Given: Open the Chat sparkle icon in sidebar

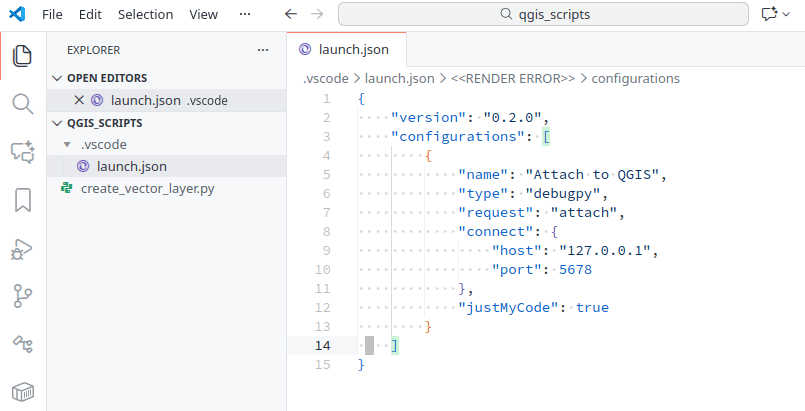Looking at the screenshot, I should click(22, 152).
